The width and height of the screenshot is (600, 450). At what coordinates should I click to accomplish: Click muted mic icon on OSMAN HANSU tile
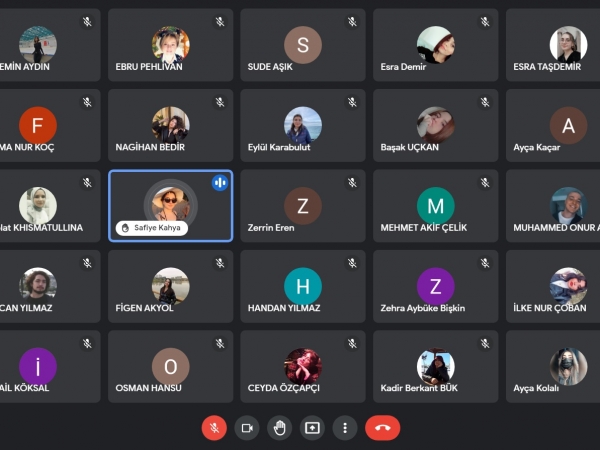click(220, 344)
